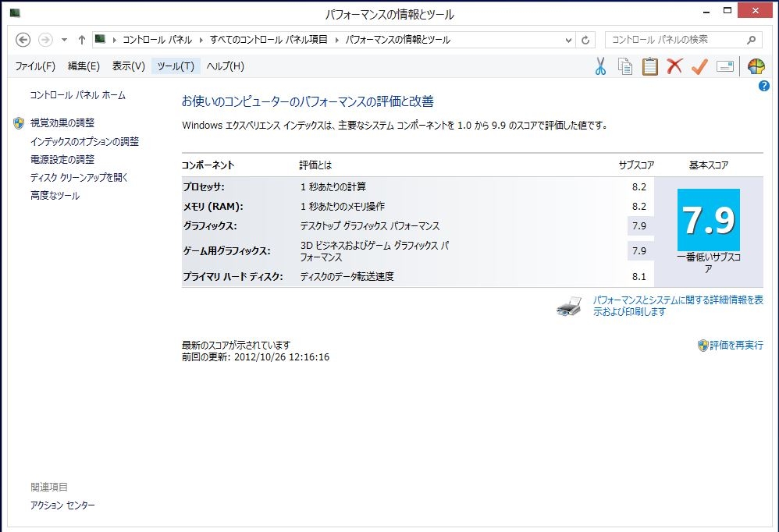Open the 表示(V) menu
The height and width of the screenshot is (532, 779).
coord(128,66)
